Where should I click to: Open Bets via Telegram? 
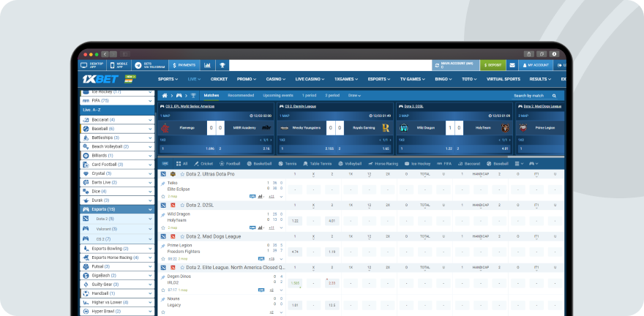150,65
